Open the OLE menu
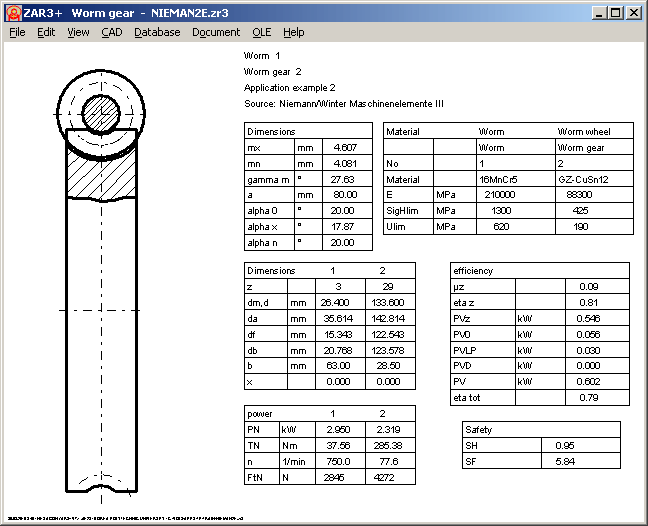648x526 pixels. 262,32
